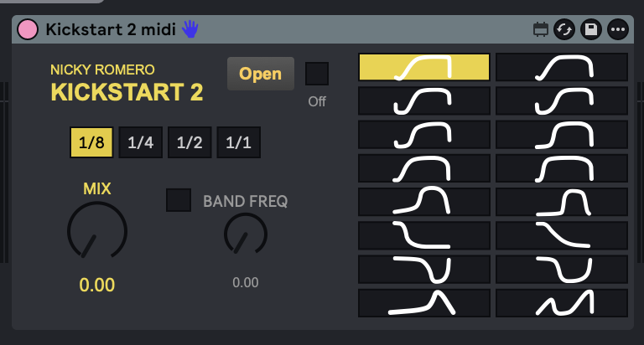Toggle the Off checkbox next to Open
The width and height of the screenshot is (644, 345).
(317, 74)
